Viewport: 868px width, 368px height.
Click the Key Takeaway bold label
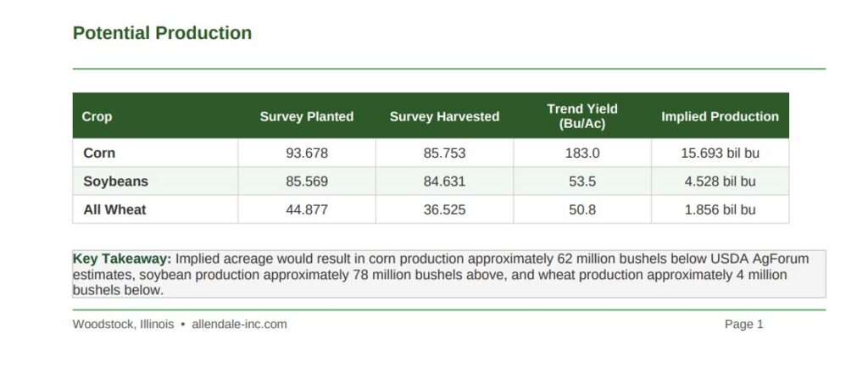coord(122,259)
